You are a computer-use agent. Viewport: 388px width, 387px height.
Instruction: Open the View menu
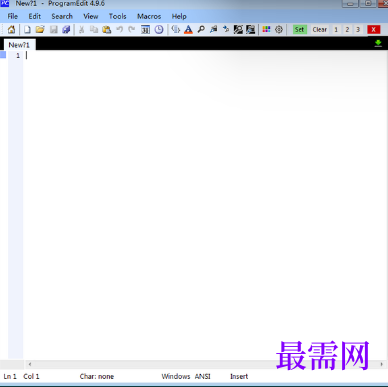point(91,16)
